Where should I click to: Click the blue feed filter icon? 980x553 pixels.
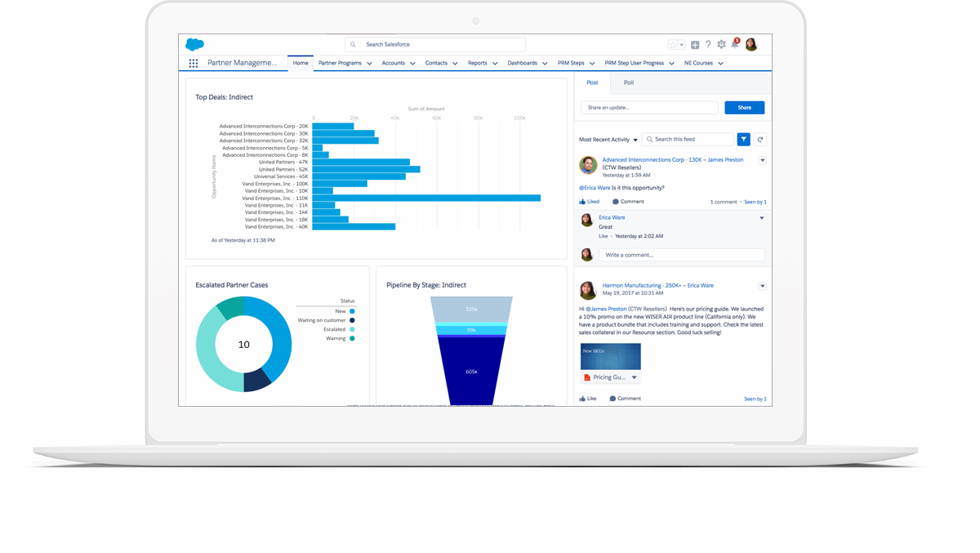coord(743,140)
